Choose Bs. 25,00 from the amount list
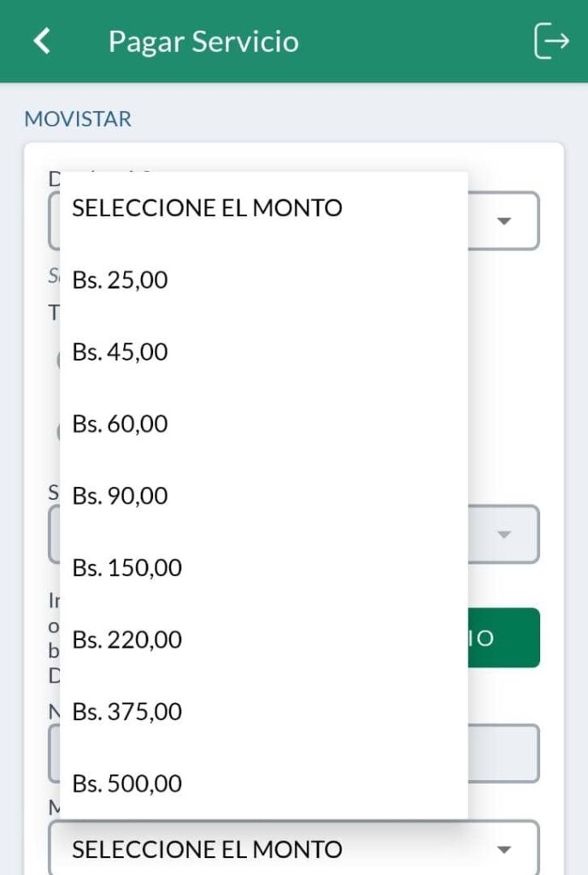This screenshot has width=588, height=875. pos(121,279)
